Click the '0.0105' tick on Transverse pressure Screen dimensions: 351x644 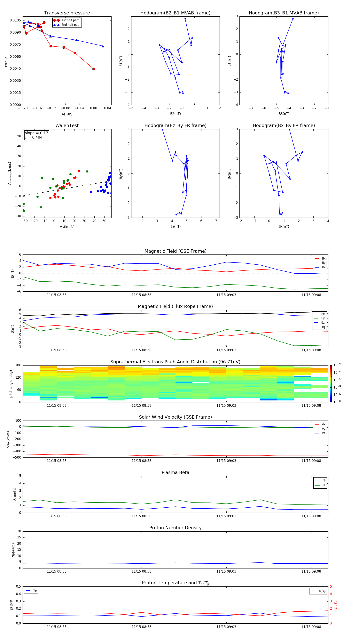click(15, 20)
